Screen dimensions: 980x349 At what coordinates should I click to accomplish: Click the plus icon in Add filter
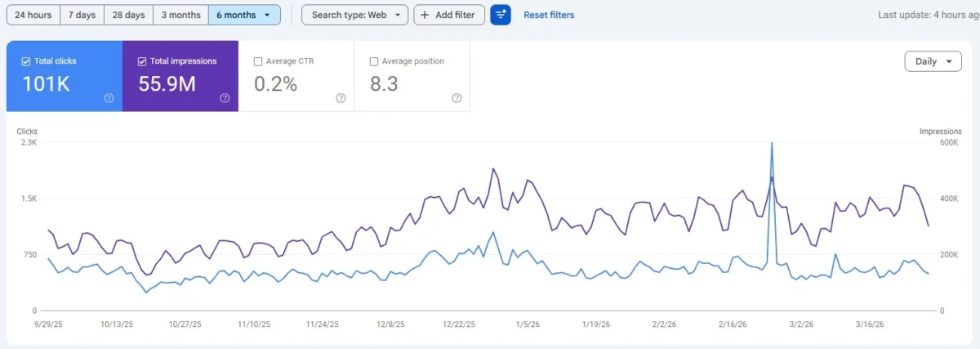(425, 15)
